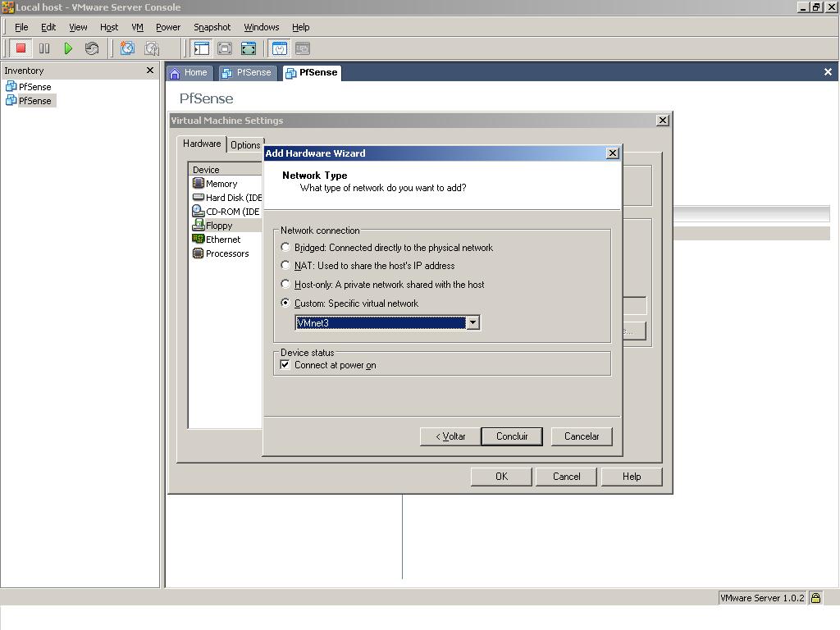Click the Console view toolbar icon
The image size is (840, 630).
303,48
